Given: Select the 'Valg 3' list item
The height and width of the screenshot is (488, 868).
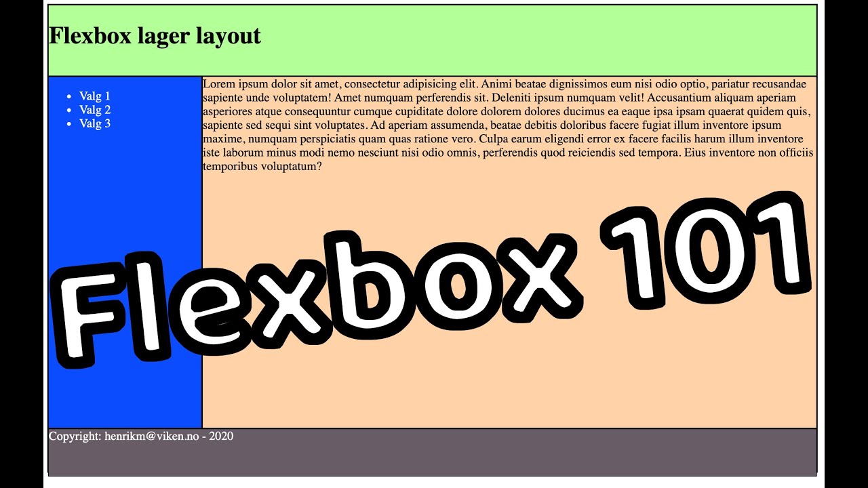Looking at the screenshot, I should click(x=95, y=123).
